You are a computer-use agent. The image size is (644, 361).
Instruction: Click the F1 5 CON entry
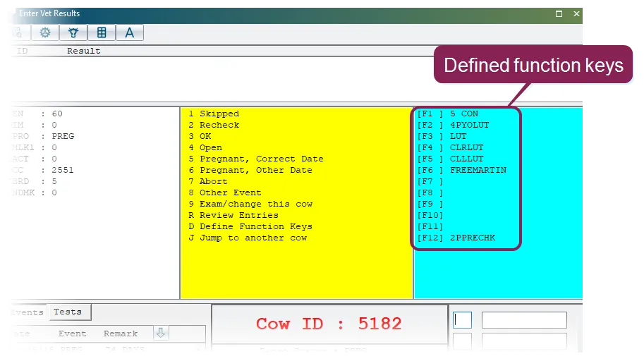click(x=448, y=114)
